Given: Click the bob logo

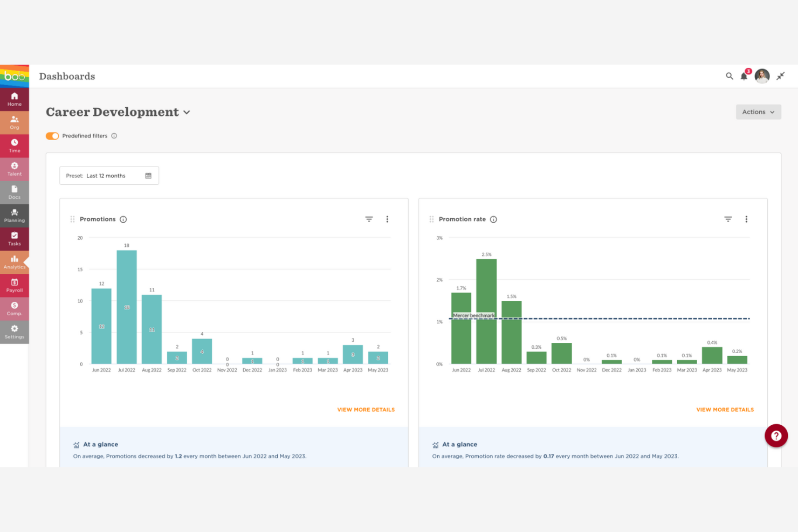Looking at the screenshot, I should coord(15,76).
